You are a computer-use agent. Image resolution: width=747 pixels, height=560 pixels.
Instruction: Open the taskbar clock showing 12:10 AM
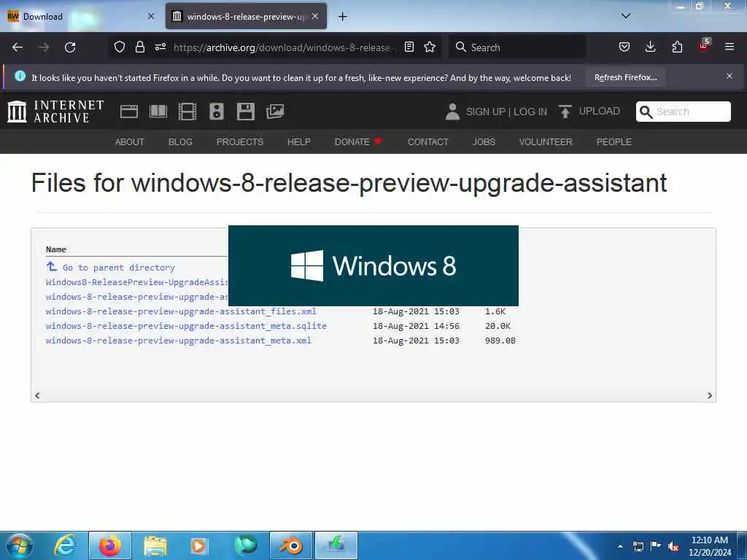709,546
